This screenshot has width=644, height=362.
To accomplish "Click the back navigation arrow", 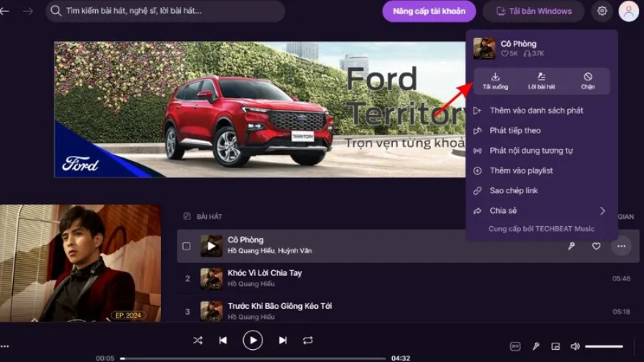I will 4,11.
